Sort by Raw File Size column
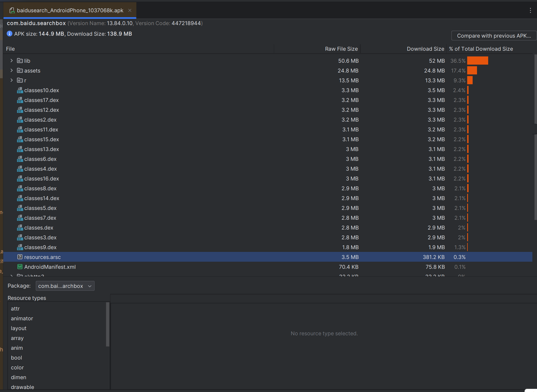Screen dimensions: 537x392 341,49
